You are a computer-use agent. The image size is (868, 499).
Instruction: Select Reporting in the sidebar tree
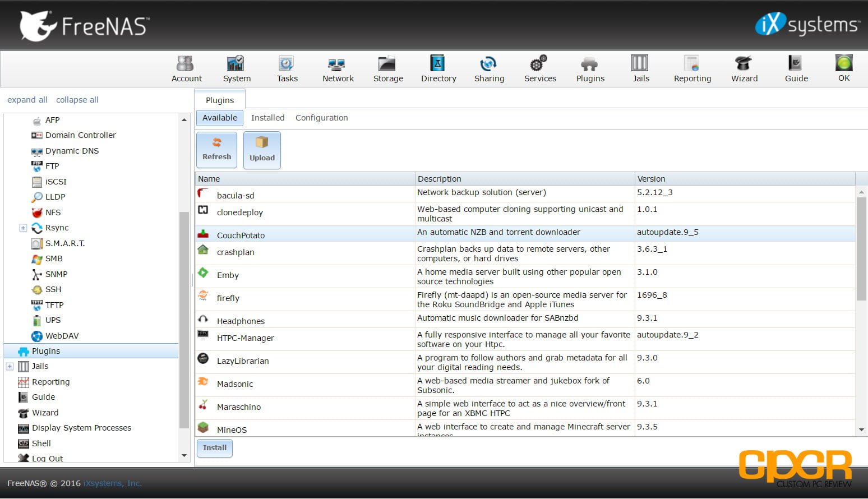[x=50, y=382]
